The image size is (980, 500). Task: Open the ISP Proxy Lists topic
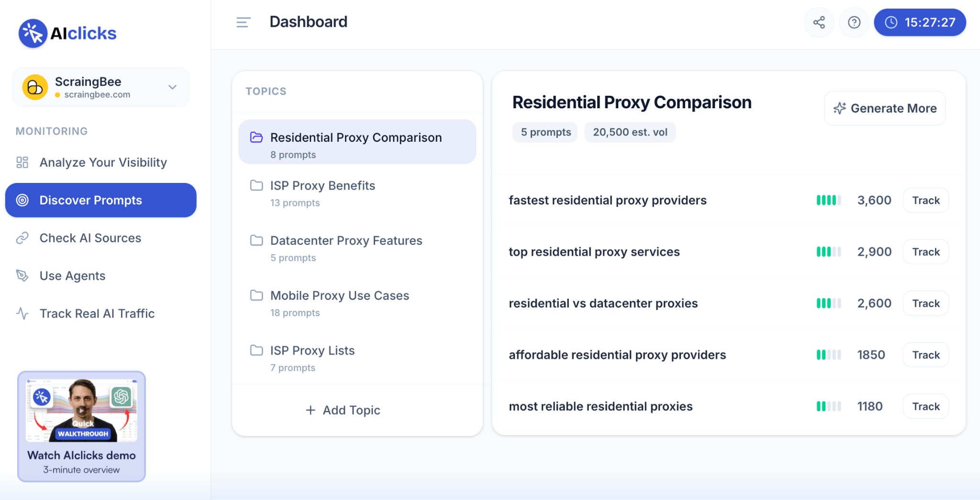click(312, 351)
